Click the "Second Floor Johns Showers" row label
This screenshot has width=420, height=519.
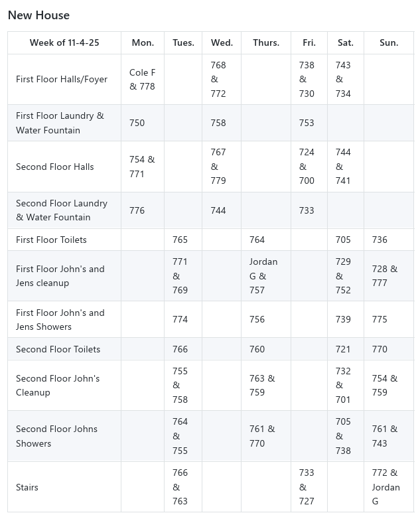coord(57,436)
